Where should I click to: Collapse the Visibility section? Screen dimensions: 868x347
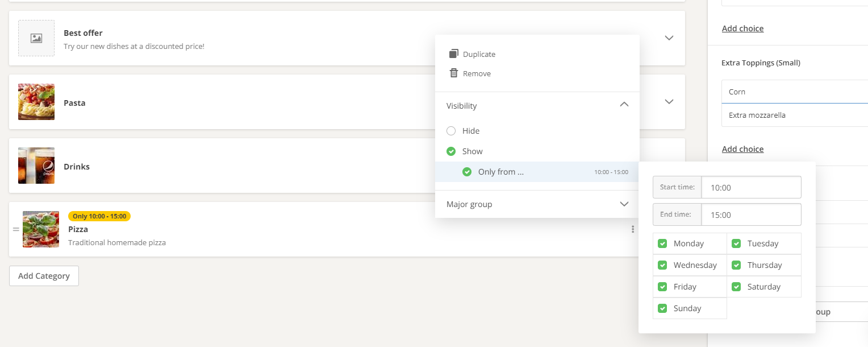624,105
